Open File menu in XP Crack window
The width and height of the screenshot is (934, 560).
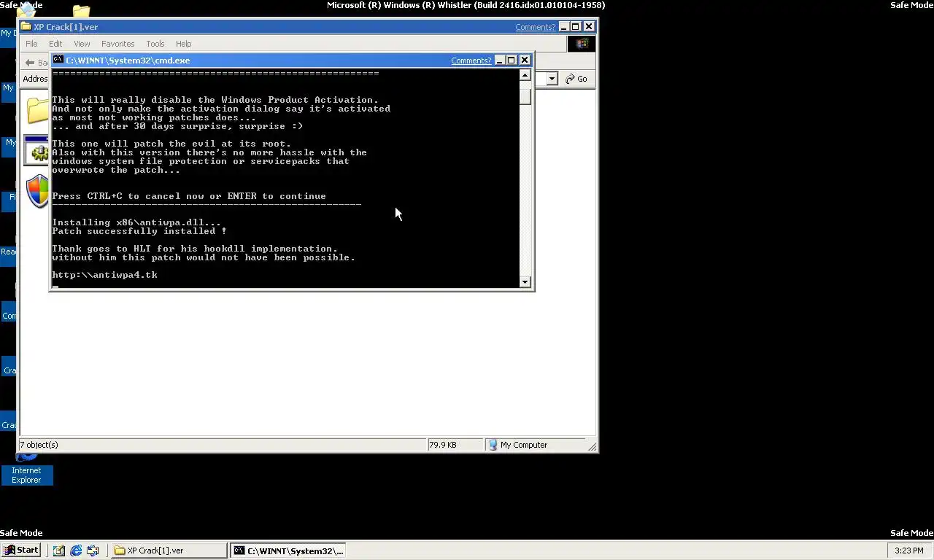(31, 44)
